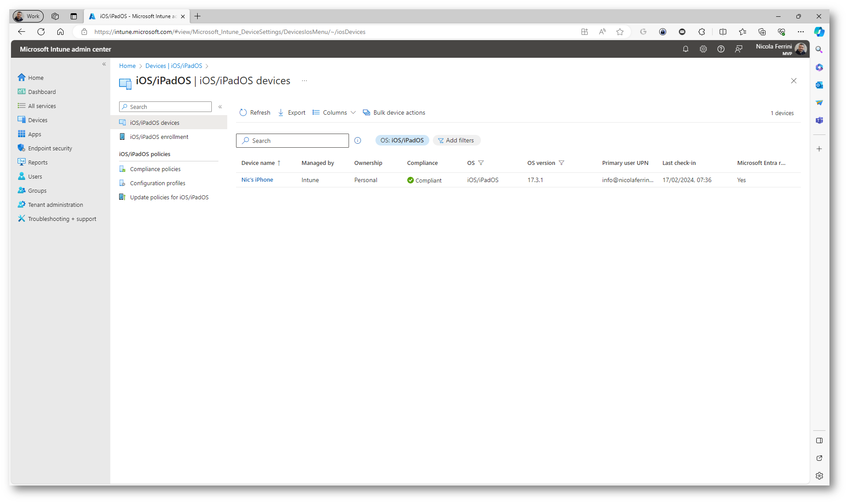Open Nicola Ferrini account avatar
The width and height of the screenshot is (848, 504).
click(801, 49)
